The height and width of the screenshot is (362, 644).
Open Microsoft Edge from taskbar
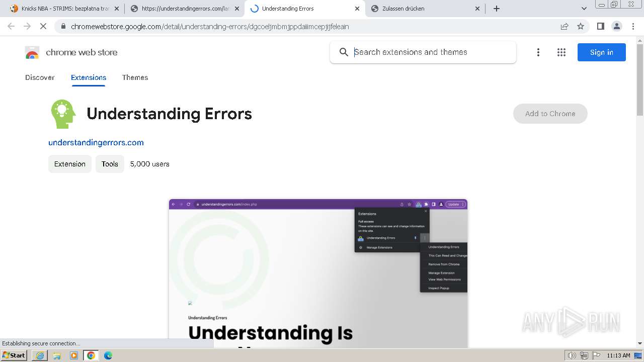point(108,355)
